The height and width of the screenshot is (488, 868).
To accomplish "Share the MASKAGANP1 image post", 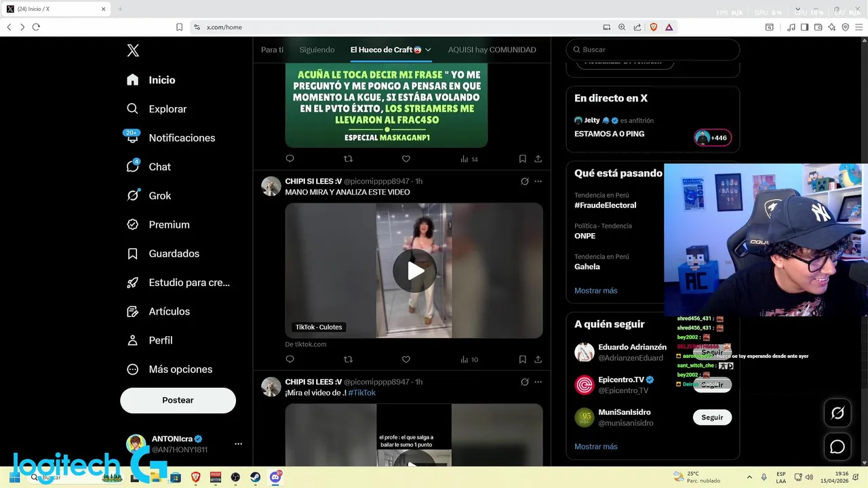I will [x=538, y=159].
